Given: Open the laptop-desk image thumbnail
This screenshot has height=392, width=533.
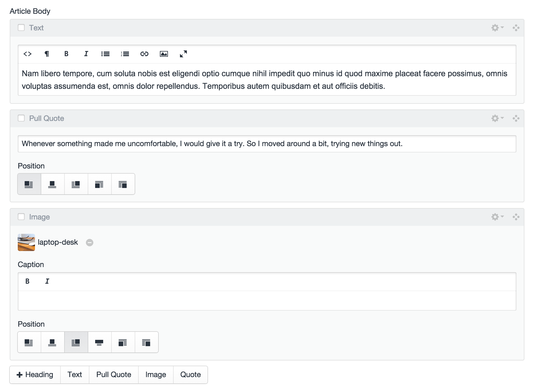Looking at the screenshot, I should point(26,242).
